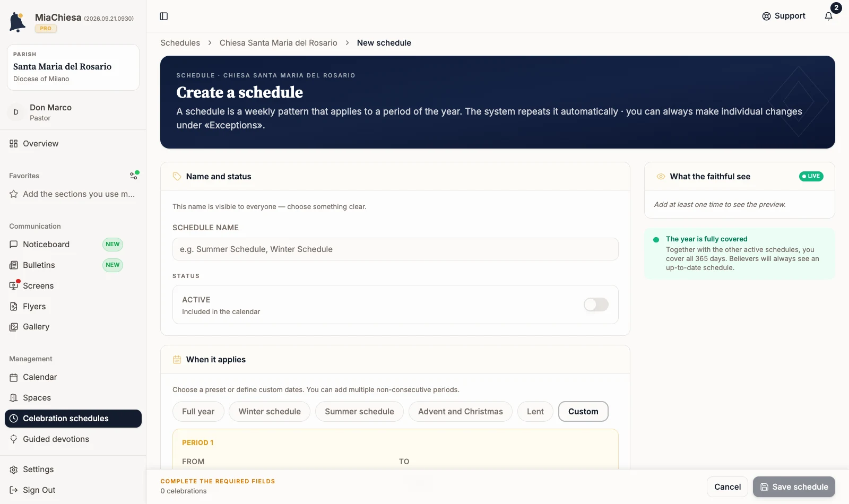This screenshot has height=504, width=849.
Task: Go to Bulletins section
Action: pyautogui.click(x=73, y=265)
